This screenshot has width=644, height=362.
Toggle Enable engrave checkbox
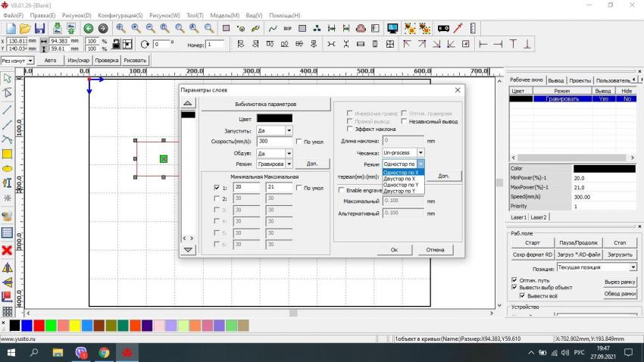341,190
